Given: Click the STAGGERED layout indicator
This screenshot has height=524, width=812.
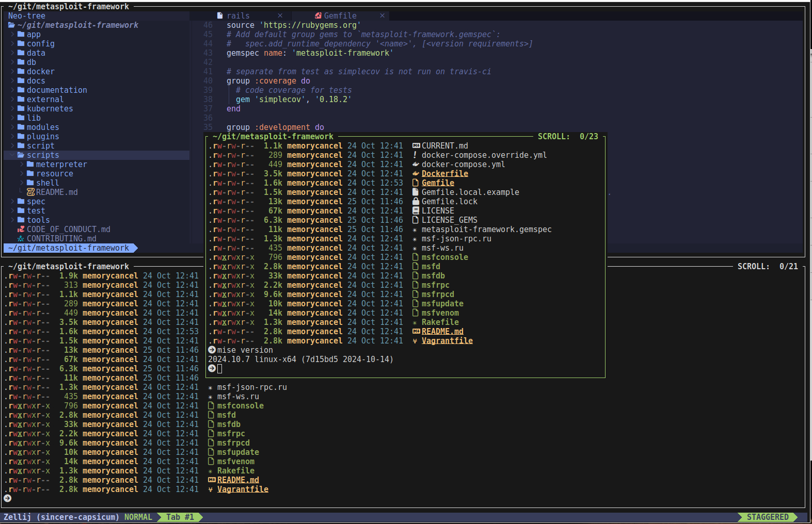Looking at the screenshot, I should tap(768, 517).
